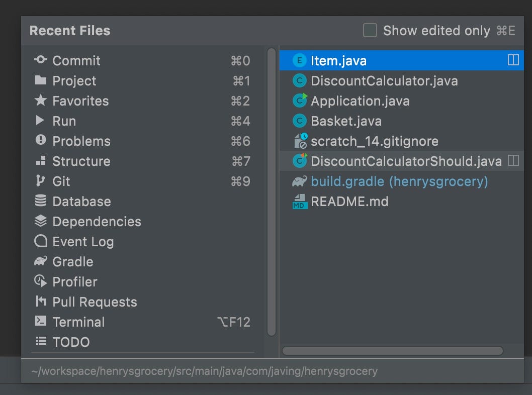Image resolution: width=532 pixels, height=395 pixels.
Task: Click the Java class icon beside Basket.java
Action: (299, 121)
